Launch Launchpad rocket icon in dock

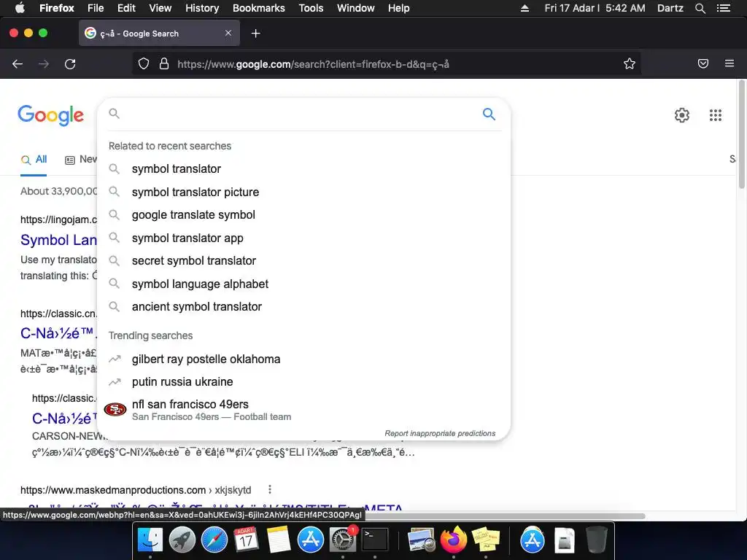pyautogui.click(x=182, y=540)
